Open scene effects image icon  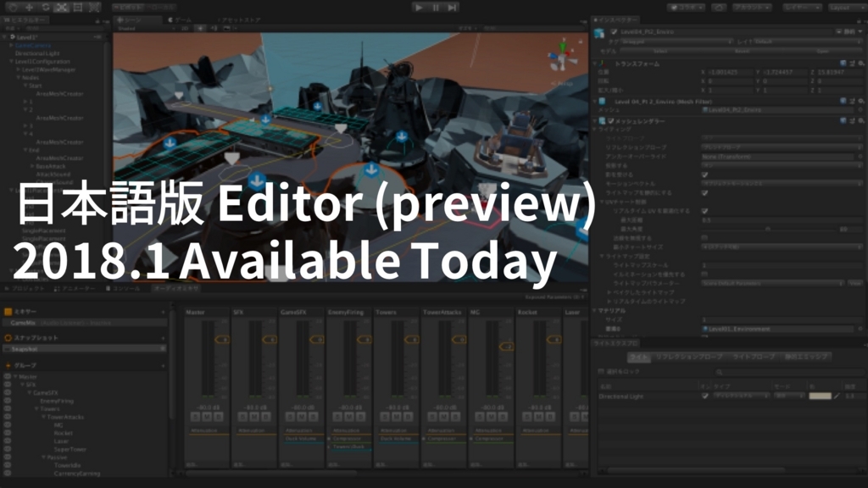pyautogui.click(x=227, y=28)
